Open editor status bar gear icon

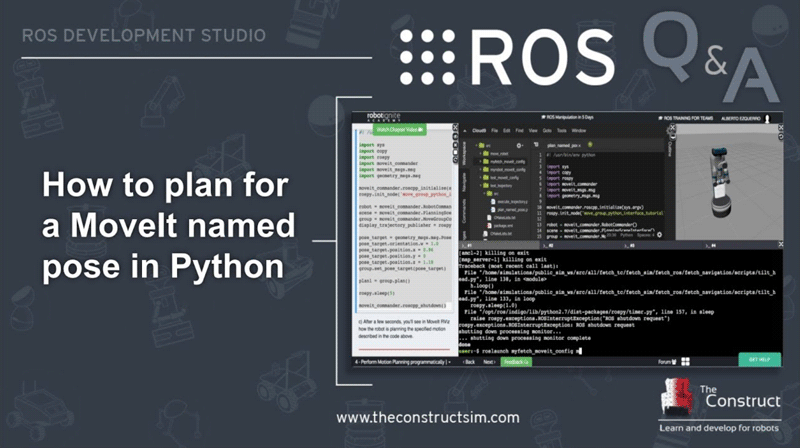(659, 235)
